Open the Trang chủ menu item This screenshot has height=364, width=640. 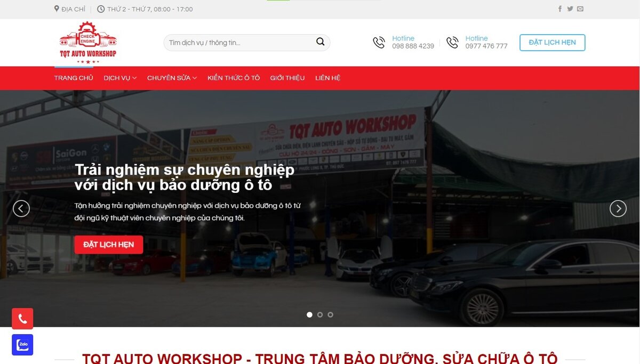click(x=74, y=78)
